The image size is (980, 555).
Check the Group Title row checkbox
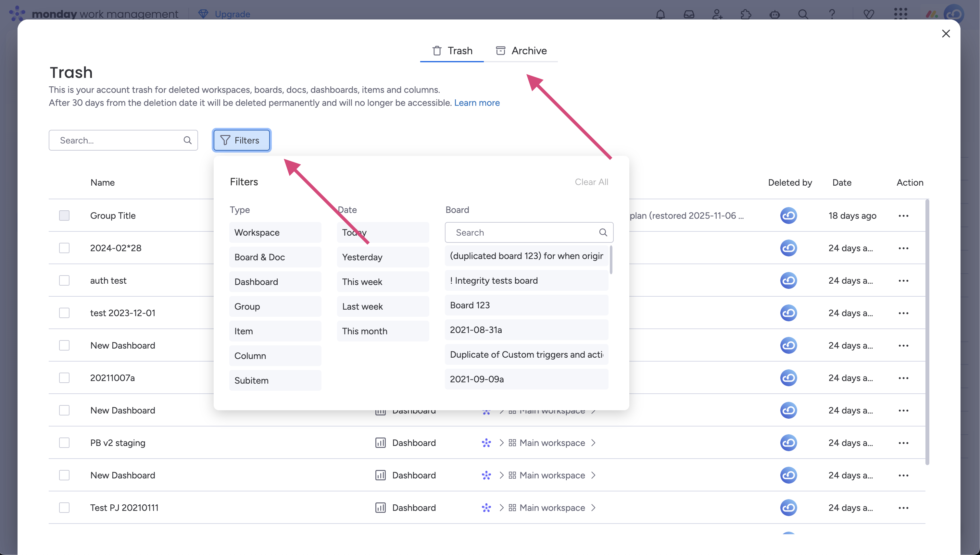64,216
